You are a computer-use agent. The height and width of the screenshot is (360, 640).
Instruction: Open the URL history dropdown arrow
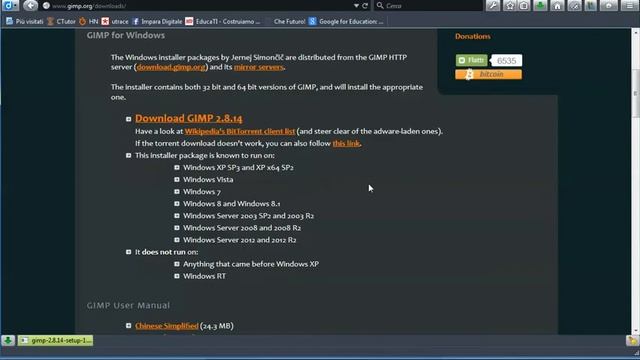[x=356, y=6]
